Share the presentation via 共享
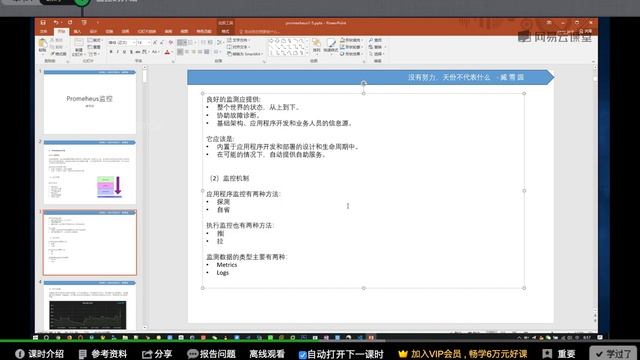This screenshot has height=360, width=640. (586, 31)
